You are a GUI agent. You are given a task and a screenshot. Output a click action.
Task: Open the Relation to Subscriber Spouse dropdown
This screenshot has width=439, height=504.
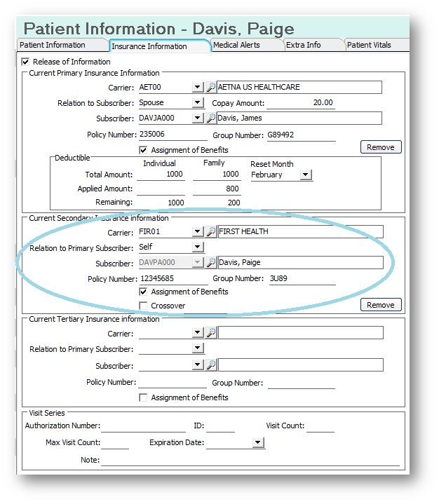click(x=198, y=103)
